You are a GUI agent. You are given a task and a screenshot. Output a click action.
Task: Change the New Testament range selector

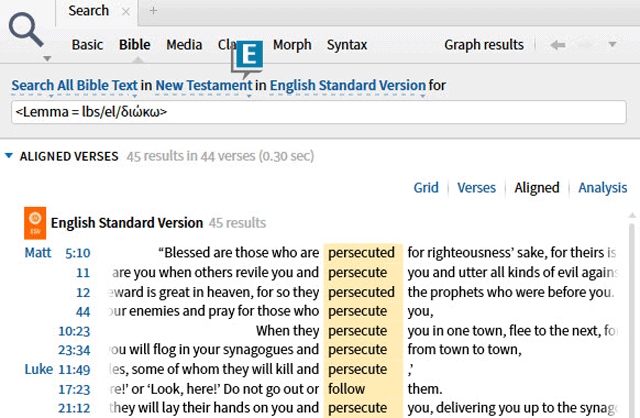204,85
